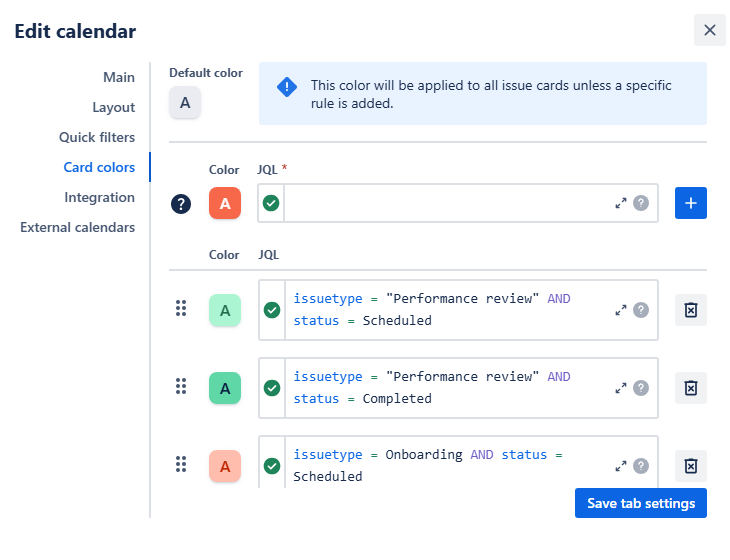Go to the External calendars tab
This screenshot has width=730, height=560.
pyautogui.click(x=77, y=227)
